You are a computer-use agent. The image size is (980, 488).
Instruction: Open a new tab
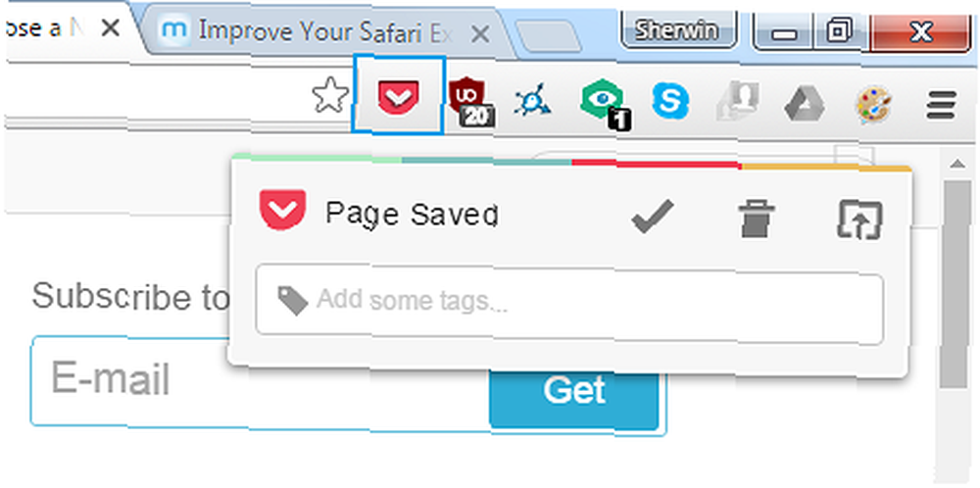549,35
